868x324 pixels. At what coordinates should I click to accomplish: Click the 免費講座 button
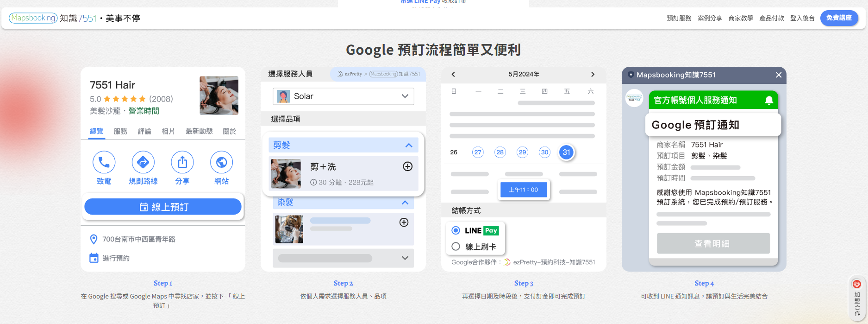tap(839, 18)
